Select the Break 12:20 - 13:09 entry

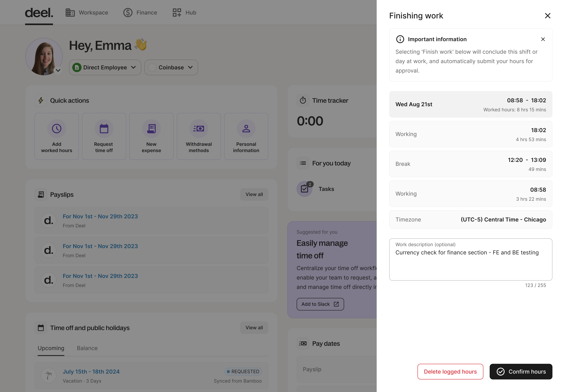tap(471, 164)
